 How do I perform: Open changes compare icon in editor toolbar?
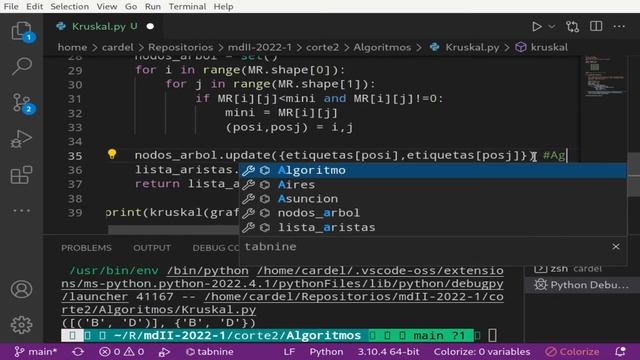pos(572,27)
